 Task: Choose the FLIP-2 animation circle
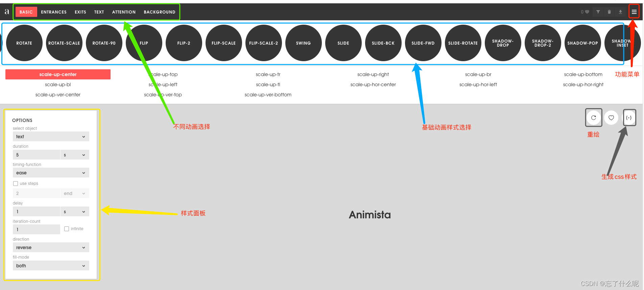184,43
